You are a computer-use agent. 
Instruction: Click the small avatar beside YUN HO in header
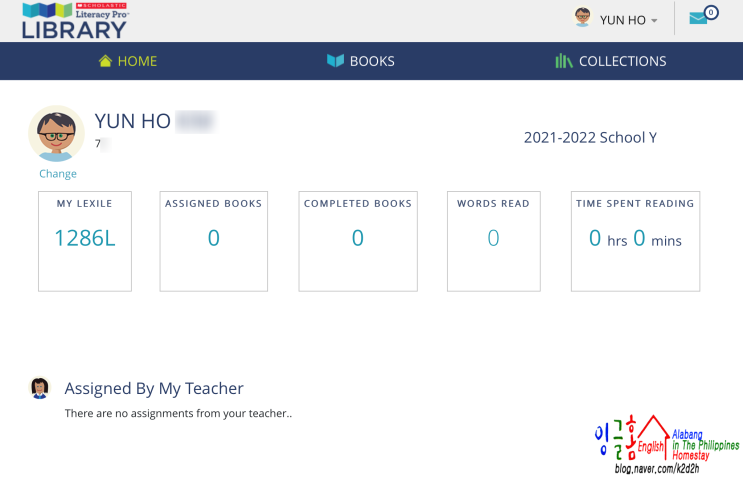tap(582, 17)
